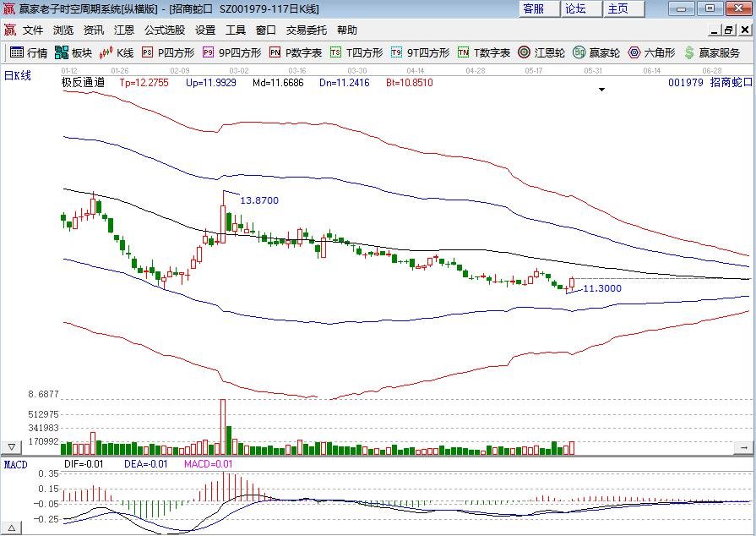The image size is (756, 536).
Task: Open the T四方形 time square tool
Action: click(x=356, y=52)
